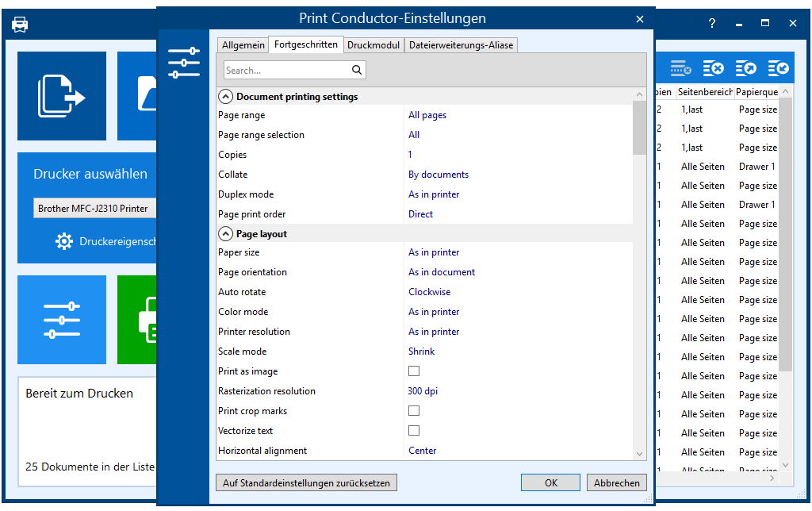Click Auf Standardeinstellungen zurücksetzen button

point(306,483)
